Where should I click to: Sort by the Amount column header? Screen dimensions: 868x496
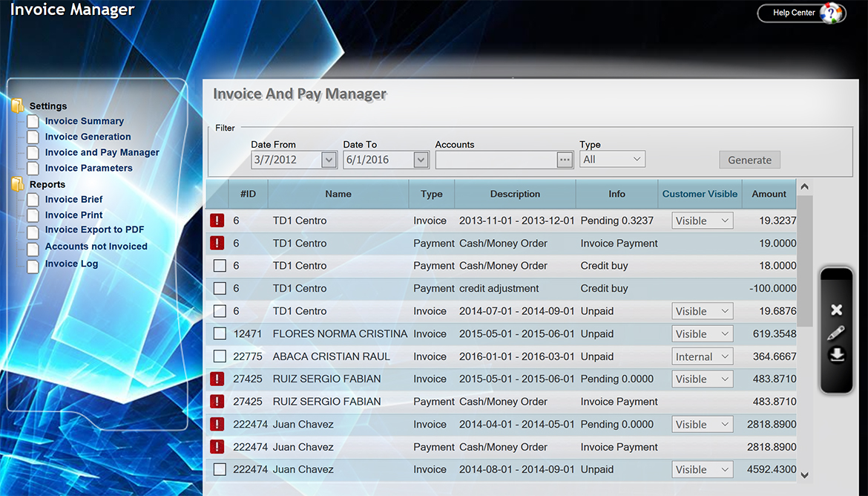(x=769, y=194)
